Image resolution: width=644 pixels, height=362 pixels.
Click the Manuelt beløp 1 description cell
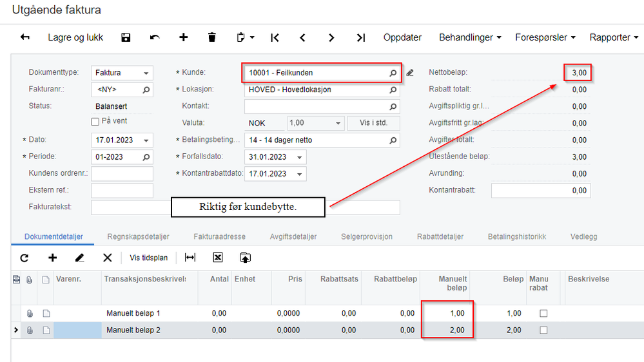150,314
